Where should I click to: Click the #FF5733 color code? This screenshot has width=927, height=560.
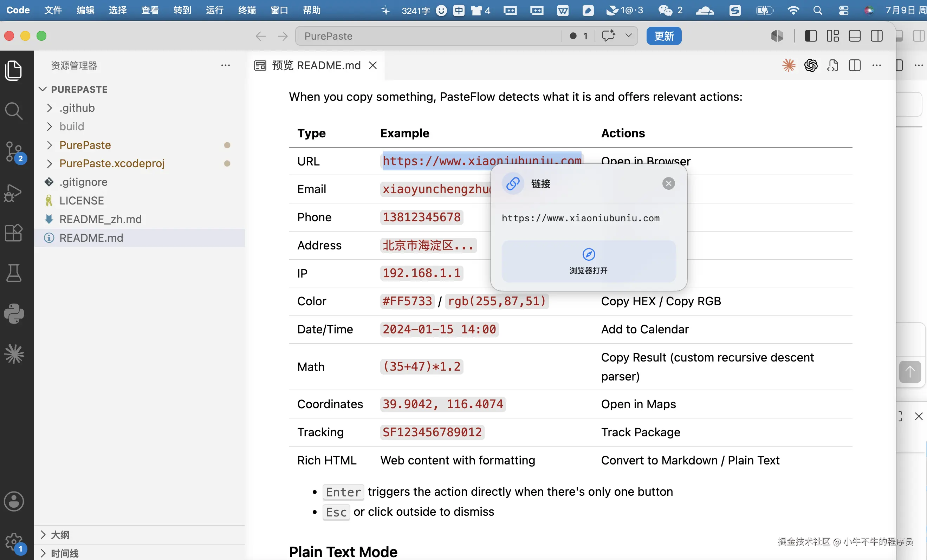pos(407,301)
